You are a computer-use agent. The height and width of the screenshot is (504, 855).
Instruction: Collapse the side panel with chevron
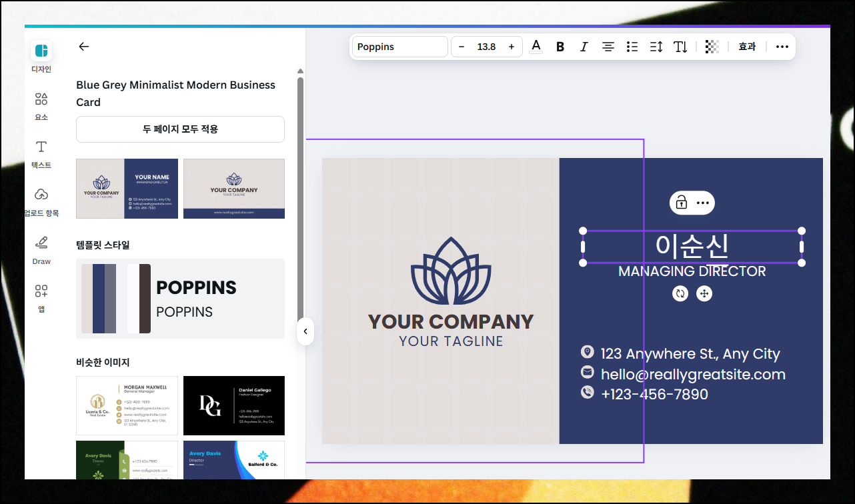click(305, 331)
